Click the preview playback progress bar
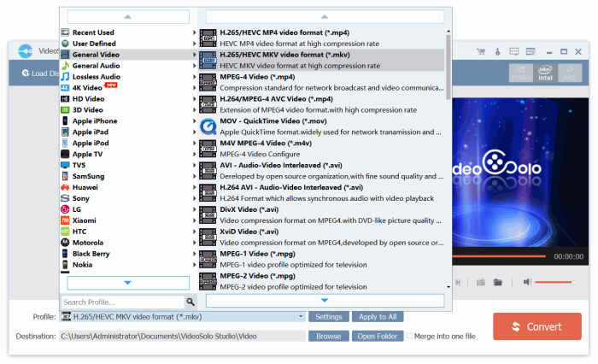This screenshot has height=364, width=598. point(499,256)
